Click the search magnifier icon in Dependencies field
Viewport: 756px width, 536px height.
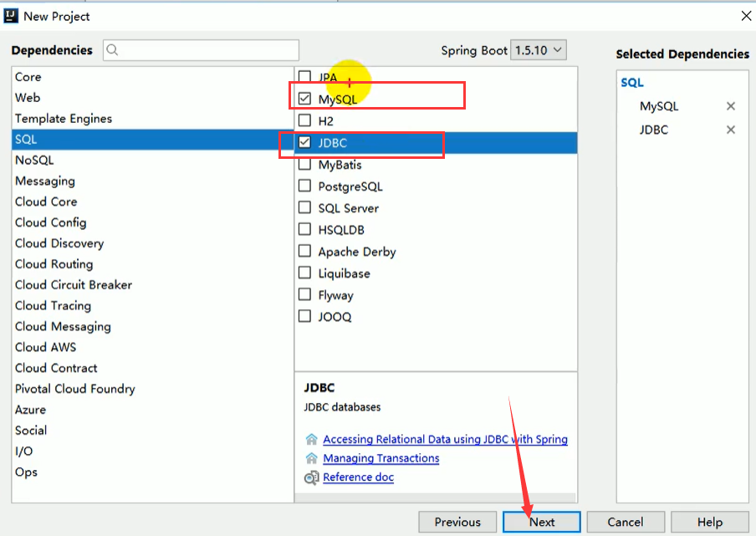(x=112, y=49)
